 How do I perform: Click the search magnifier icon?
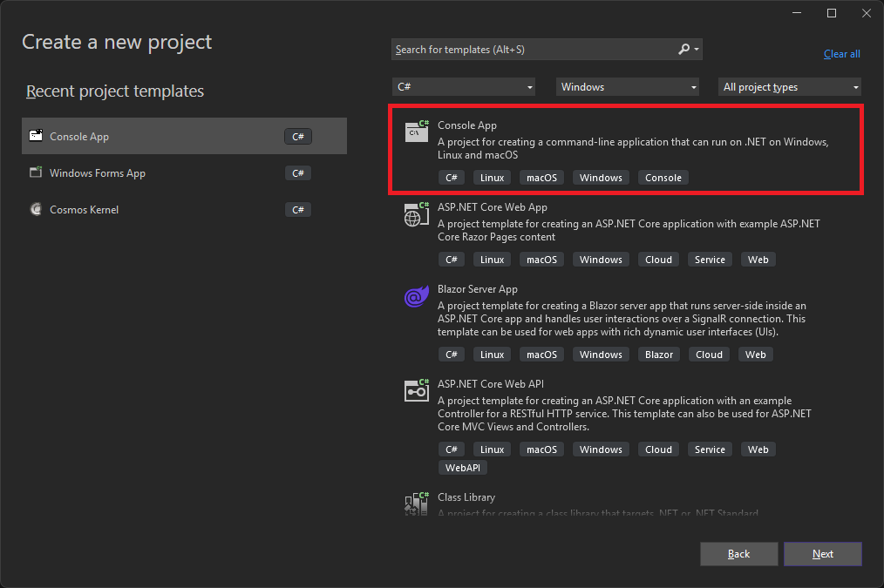click(x=683, y=50)
